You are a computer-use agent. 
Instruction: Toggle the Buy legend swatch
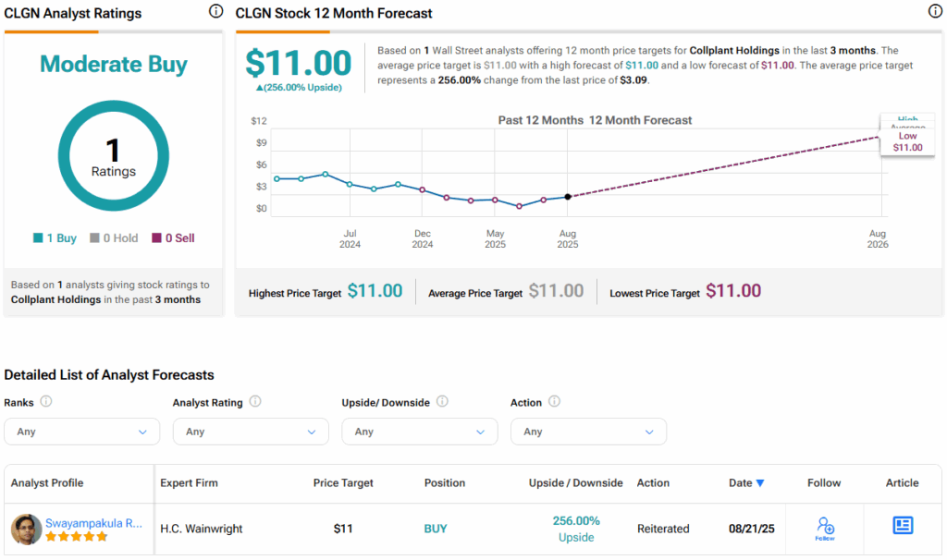tap(38, 238)
